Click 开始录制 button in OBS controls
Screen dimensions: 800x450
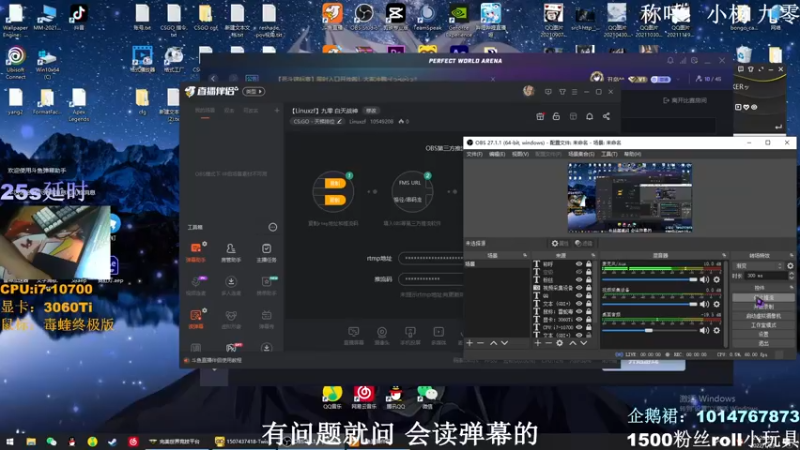763,307
